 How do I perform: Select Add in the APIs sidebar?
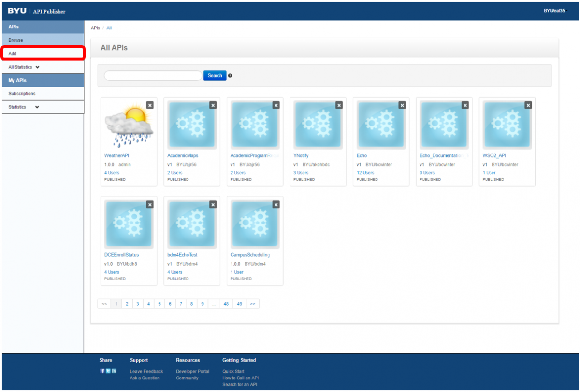point(43,54)
